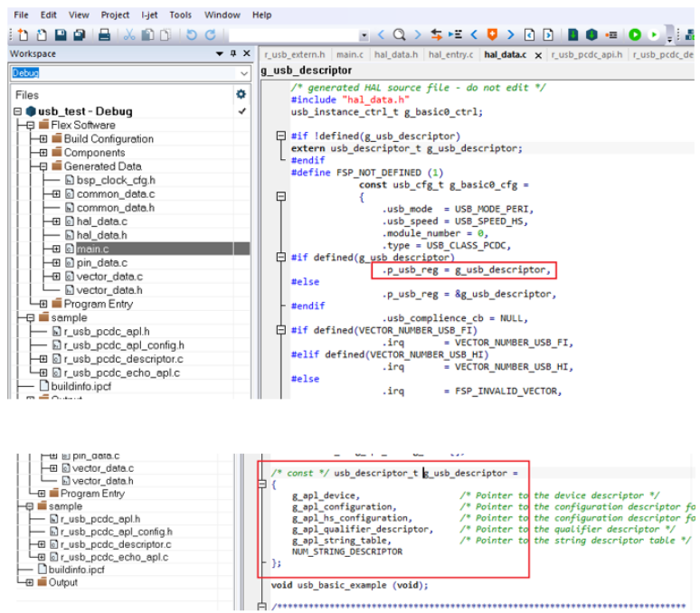Expand hal_data.c node in tree
700x613 pixels.
pyautogui.click(x=56, y=222)
